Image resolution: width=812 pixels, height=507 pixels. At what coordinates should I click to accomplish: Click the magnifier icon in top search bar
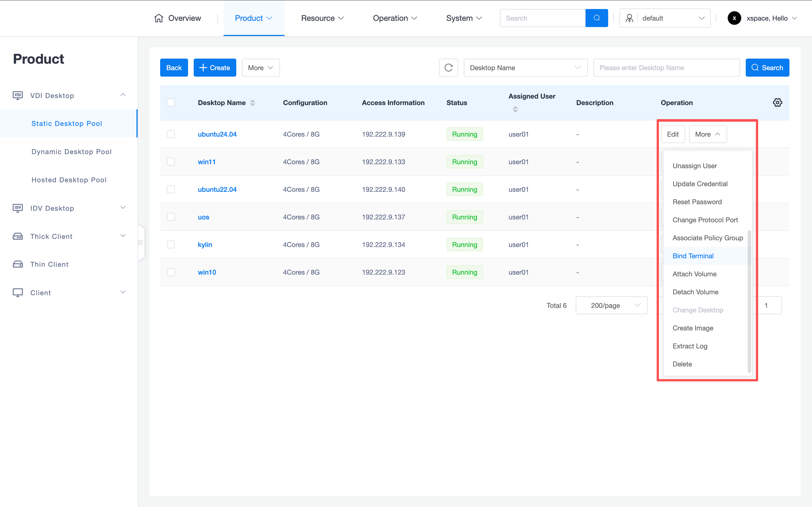(x=597, y=18)
